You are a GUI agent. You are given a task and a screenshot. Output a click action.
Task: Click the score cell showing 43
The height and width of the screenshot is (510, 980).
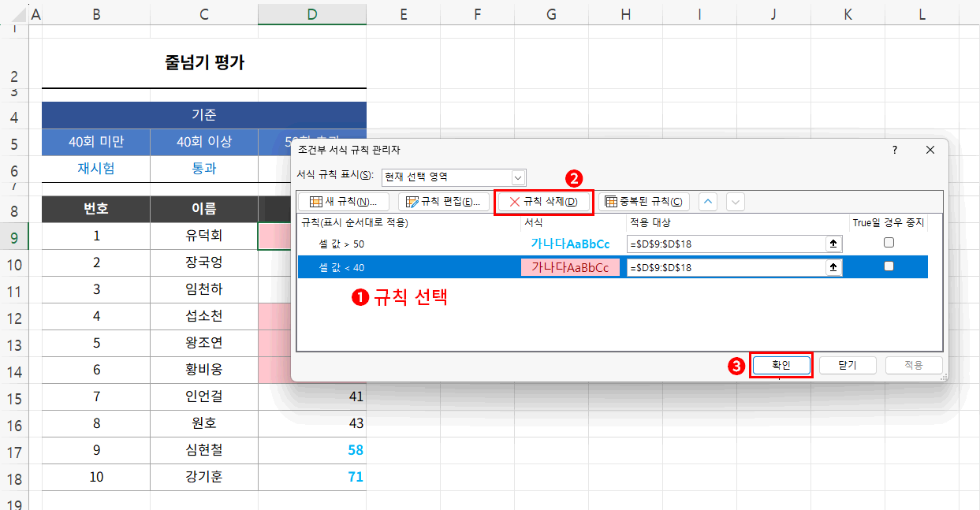pos(312,424)
